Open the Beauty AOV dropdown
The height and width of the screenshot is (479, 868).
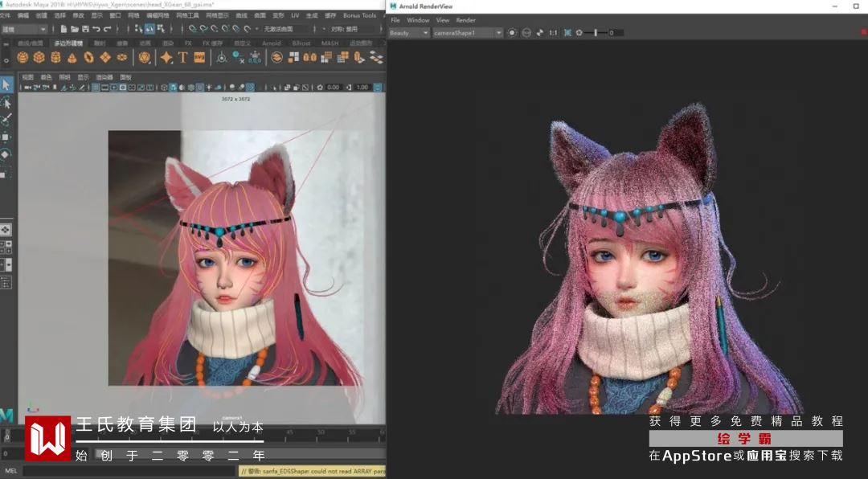click(409, 33)
